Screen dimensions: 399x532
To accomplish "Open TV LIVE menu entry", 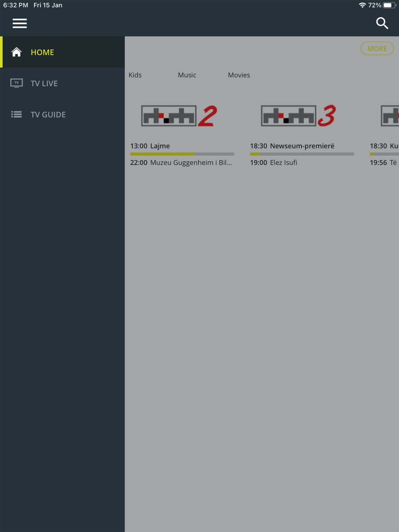I will coord(62,83).
